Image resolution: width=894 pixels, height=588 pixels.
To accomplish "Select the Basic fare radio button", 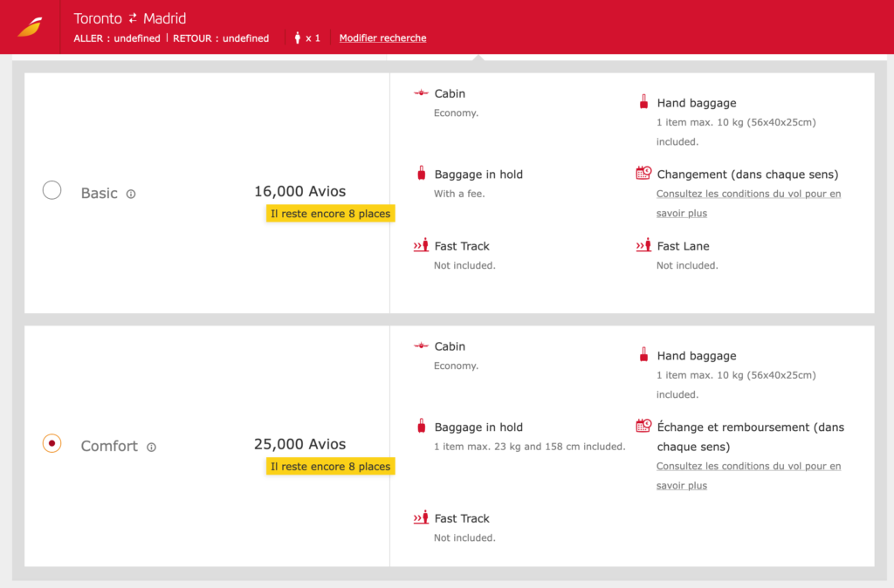I will (x=52, y=190).
